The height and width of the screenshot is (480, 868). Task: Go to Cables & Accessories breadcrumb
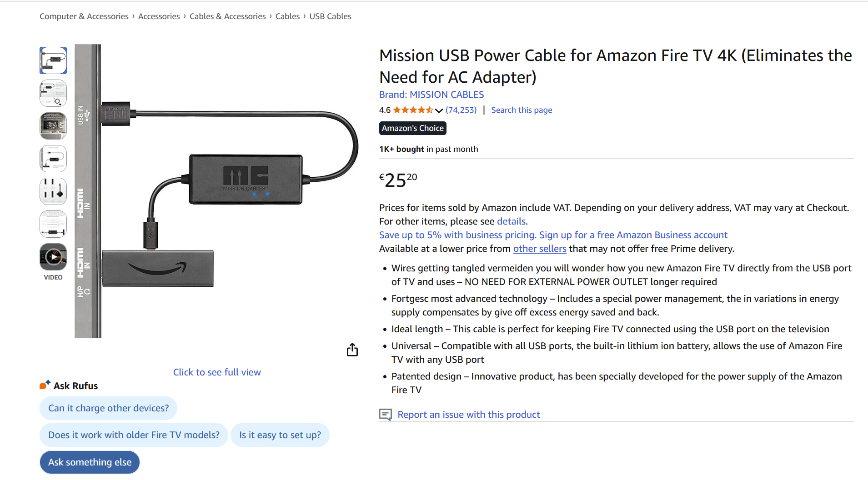227,16
